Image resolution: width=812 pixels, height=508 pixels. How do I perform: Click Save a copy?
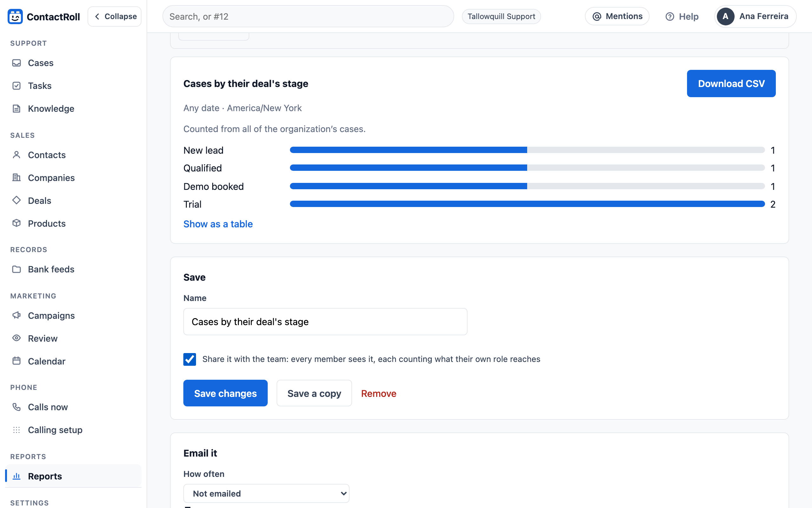tap(314, 393)
